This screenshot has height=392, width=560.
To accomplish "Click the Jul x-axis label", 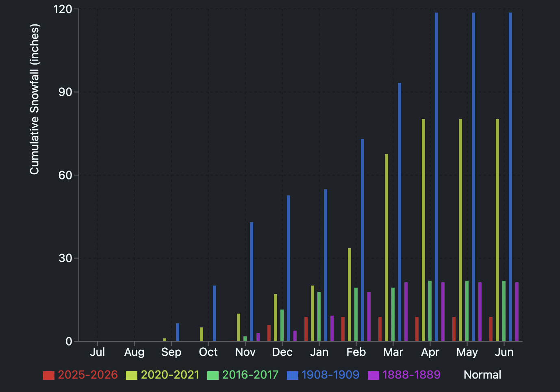I will (x=98, y=352).
